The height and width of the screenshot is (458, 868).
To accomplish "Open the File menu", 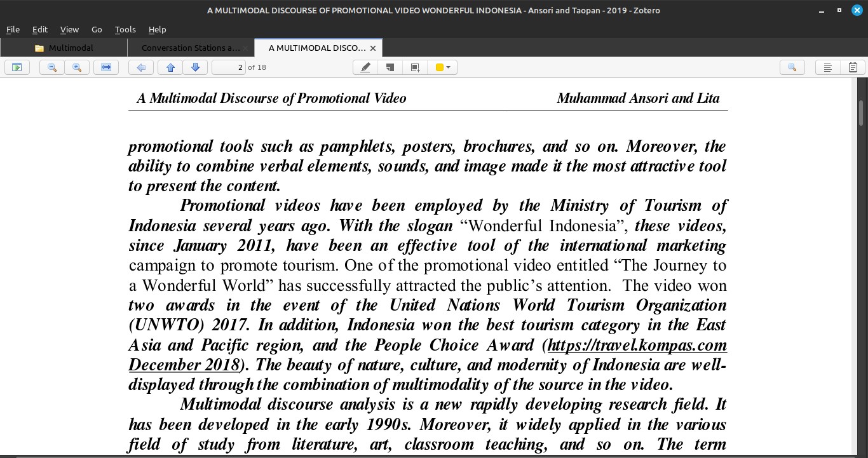I will (13, 29).
